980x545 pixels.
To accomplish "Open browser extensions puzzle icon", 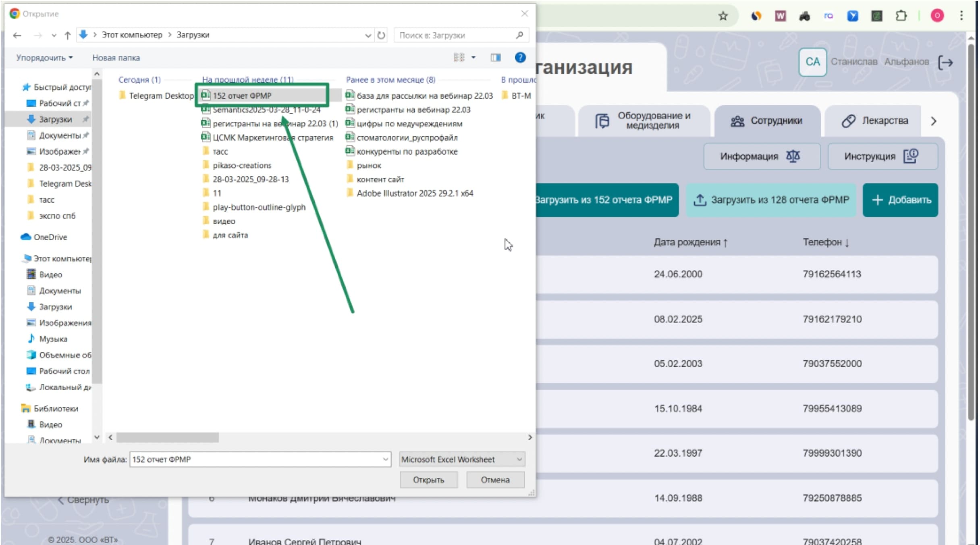I will pos(901,16).
